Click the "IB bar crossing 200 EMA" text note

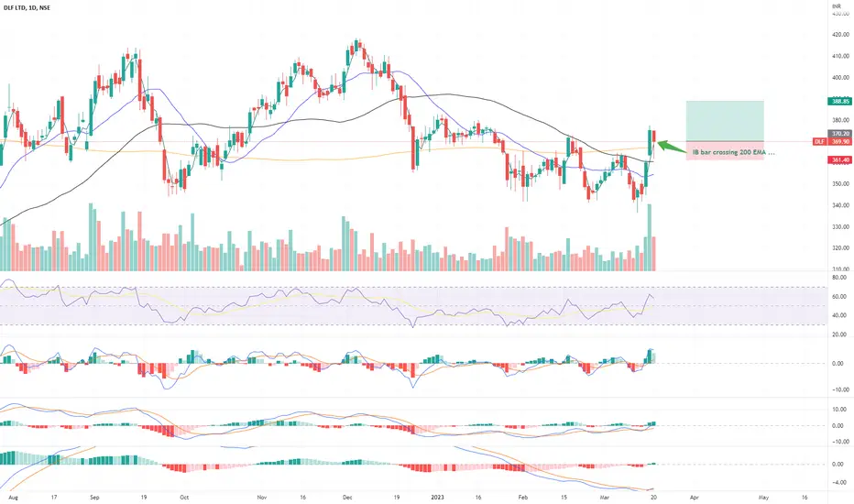click(733, 152)
